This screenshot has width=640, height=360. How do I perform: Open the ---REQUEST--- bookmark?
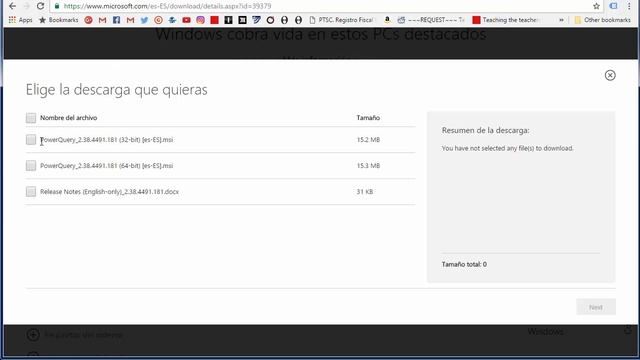tap(431, 20)
